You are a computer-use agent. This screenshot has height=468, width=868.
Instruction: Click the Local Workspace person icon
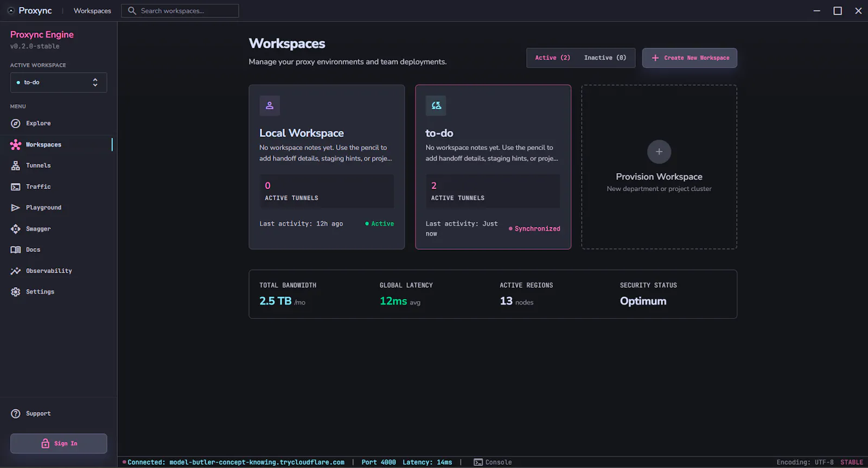(x=270, y=105)
